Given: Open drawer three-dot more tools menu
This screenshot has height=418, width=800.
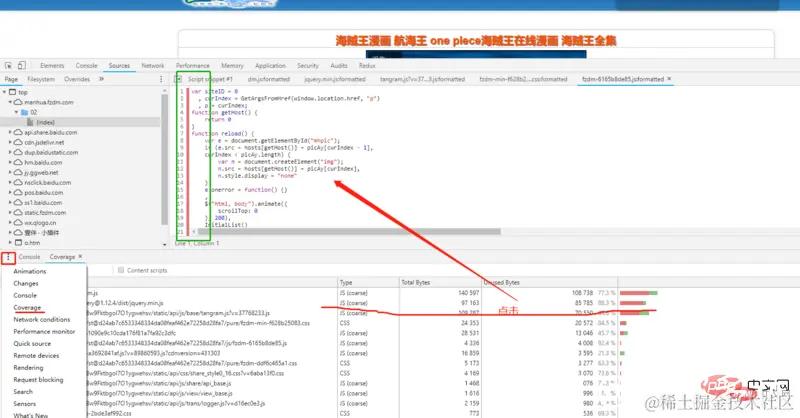Looking at the screenshot, I should click(x=8, y=257).
